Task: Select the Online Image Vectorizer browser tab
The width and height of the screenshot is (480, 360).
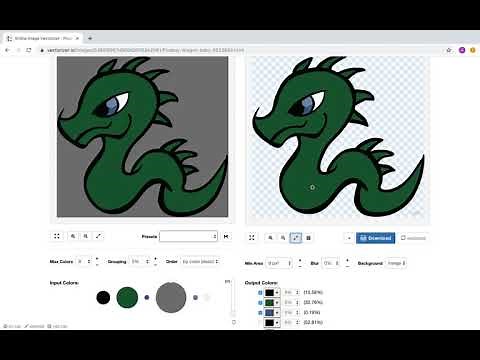Action: point(43,38)
